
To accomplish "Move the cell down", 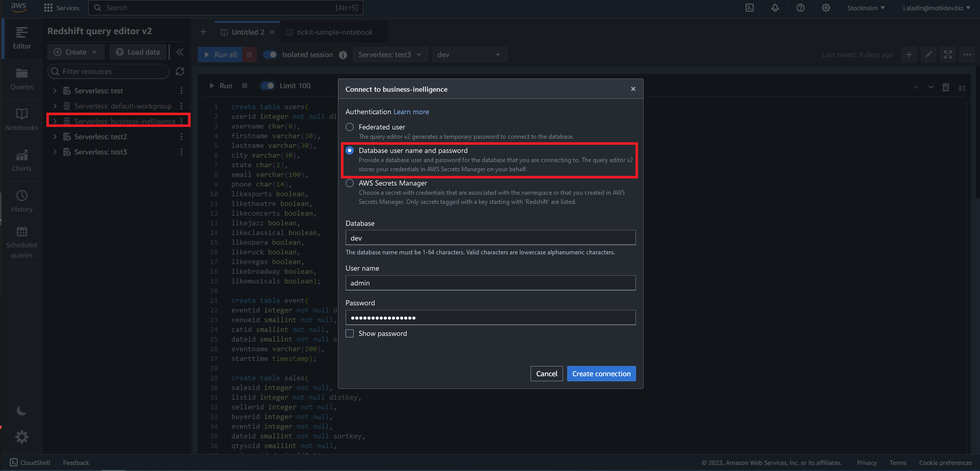I will [x=931, y=87].
